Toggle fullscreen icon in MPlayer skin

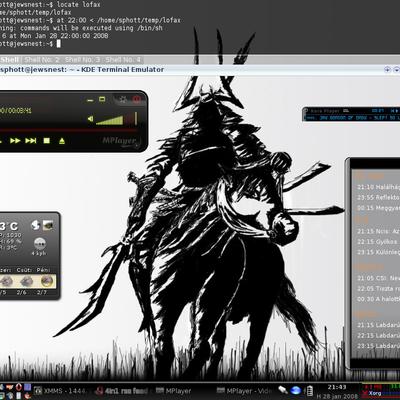102,99
